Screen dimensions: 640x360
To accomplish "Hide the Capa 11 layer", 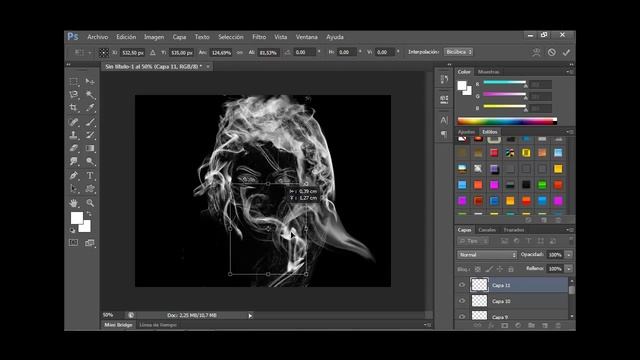I will [x=462, y=285].
